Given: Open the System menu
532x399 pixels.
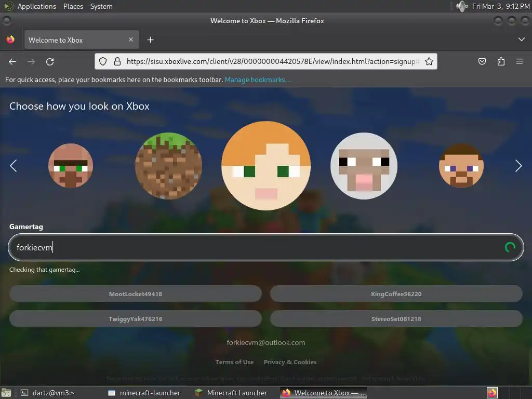Looking at the screenshot, I should [x=101, y=6].
